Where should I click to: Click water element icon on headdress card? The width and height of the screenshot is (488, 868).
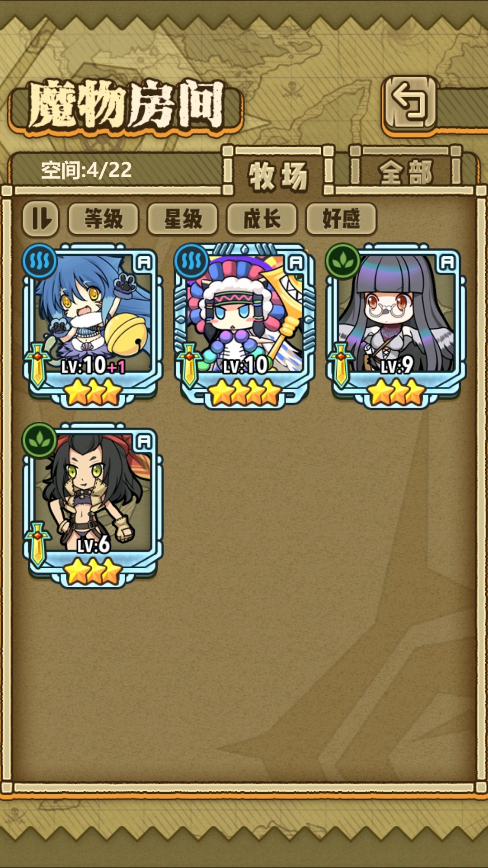pyautogui.click(x=192, y=261)
